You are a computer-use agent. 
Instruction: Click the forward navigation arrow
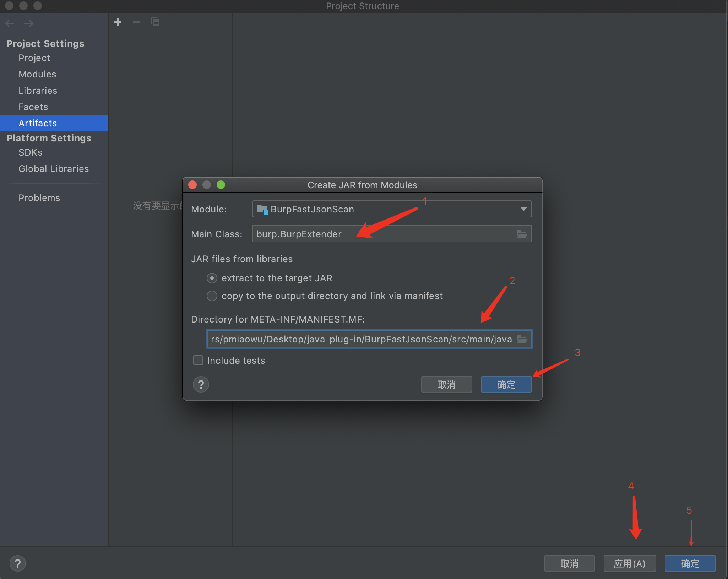pos(29,24)
